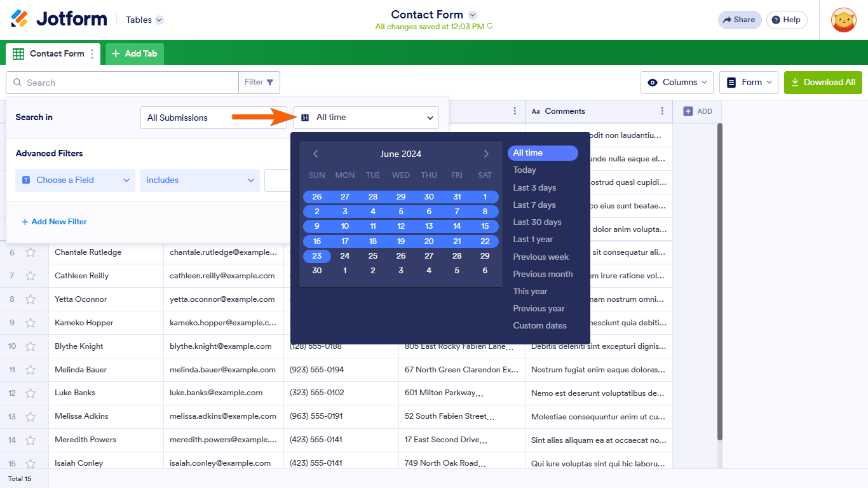The height and width of the screenshot is (488, 868).
Task: Open the Help menu
Action: pos(787,20)
